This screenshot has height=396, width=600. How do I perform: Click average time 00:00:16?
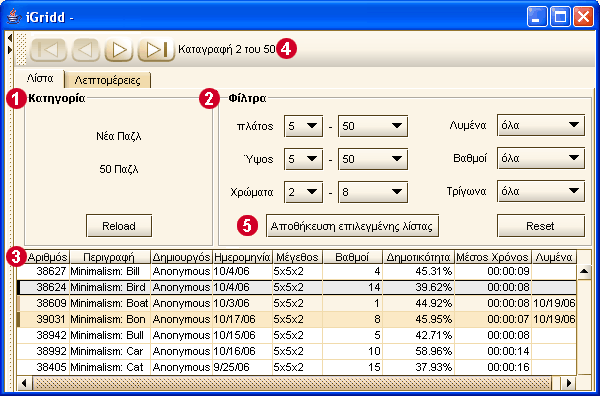coord(508,367)
